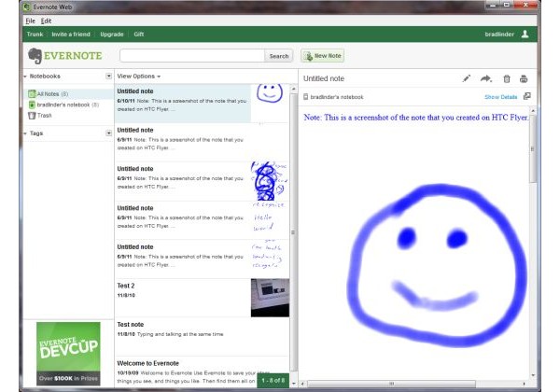560x392 pixels.
Task: Edit the note with the pencil icon
Action: click(466, 78)
